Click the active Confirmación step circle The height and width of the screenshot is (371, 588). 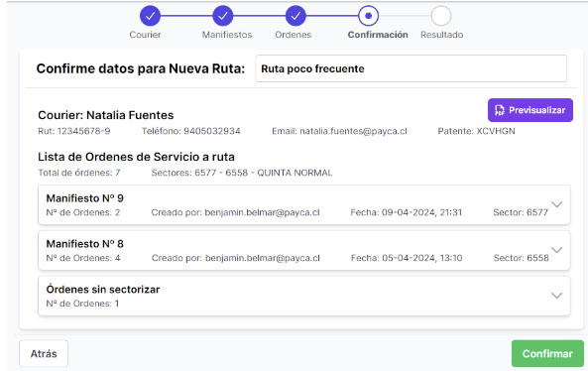(x=368, y=16)
